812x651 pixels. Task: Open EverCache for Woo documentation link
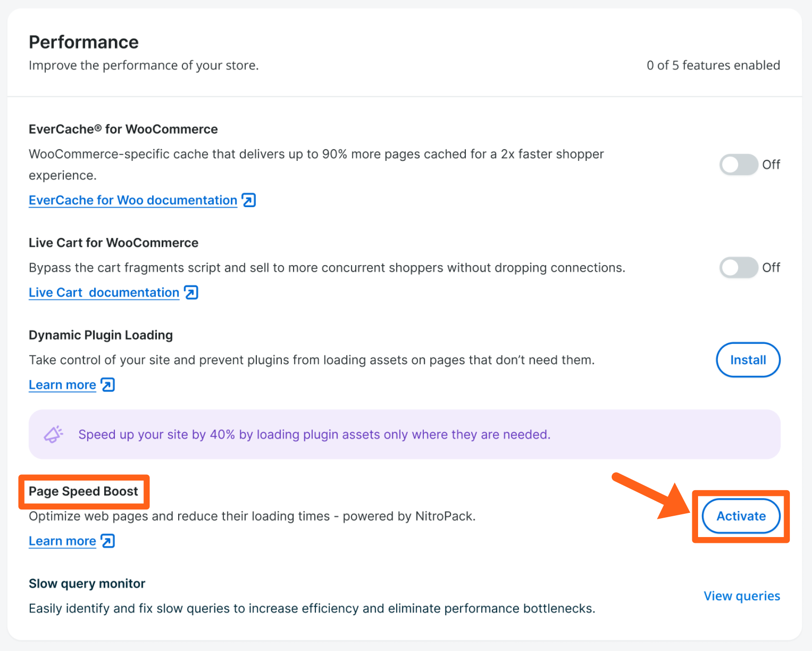[133, 200]
